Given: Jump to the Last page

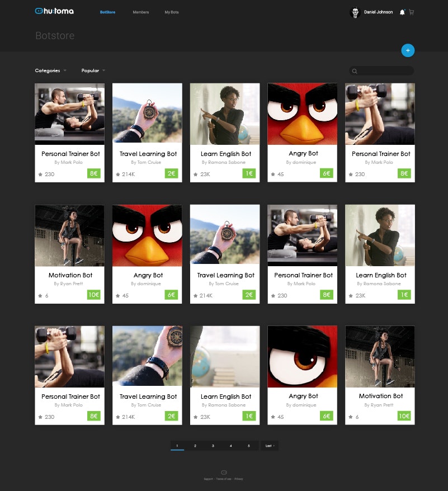Looking at the screenshot, I should [x=270, y=446].
